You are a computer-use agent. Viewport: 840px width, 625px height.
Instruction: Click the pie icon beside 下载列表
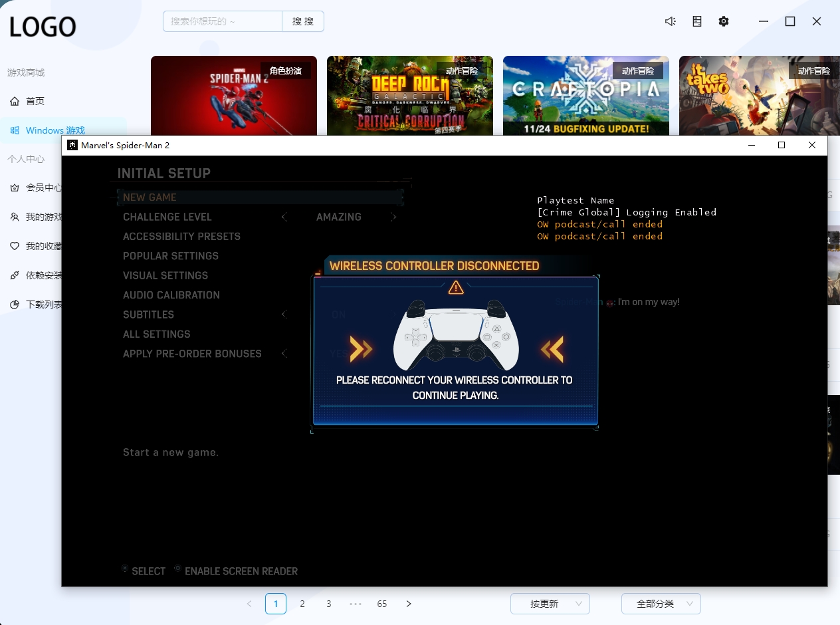pos(15,305)
